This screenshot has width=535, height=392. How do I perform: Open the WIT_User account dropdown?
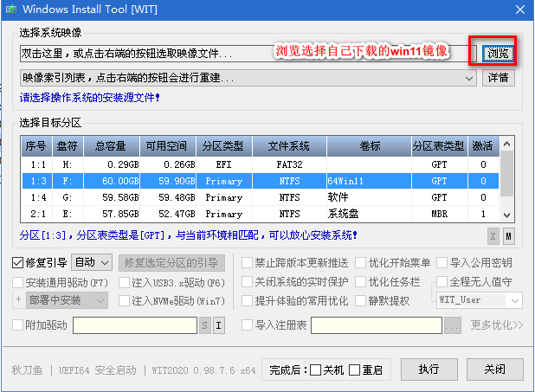(480, 300)
